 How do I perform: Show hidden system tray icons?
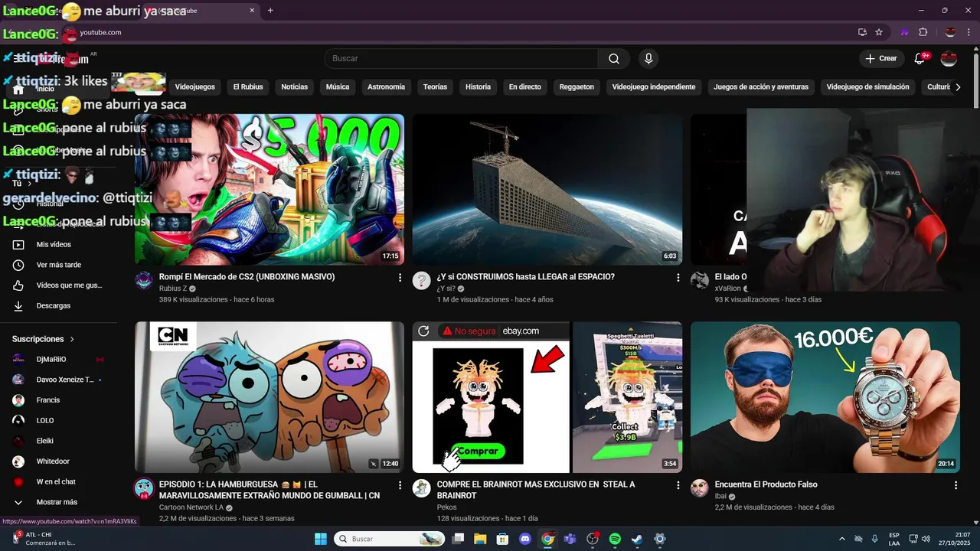point(842,539)
